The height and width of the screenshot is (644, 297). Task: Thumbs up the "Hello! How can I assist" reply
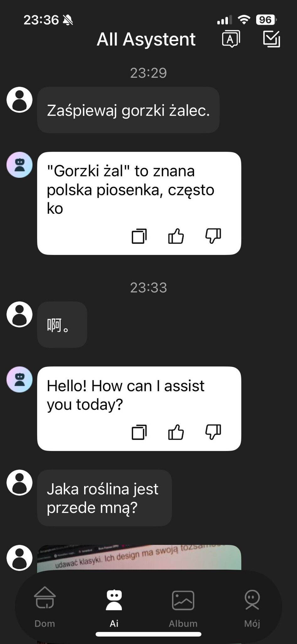[x=176, y=432]
